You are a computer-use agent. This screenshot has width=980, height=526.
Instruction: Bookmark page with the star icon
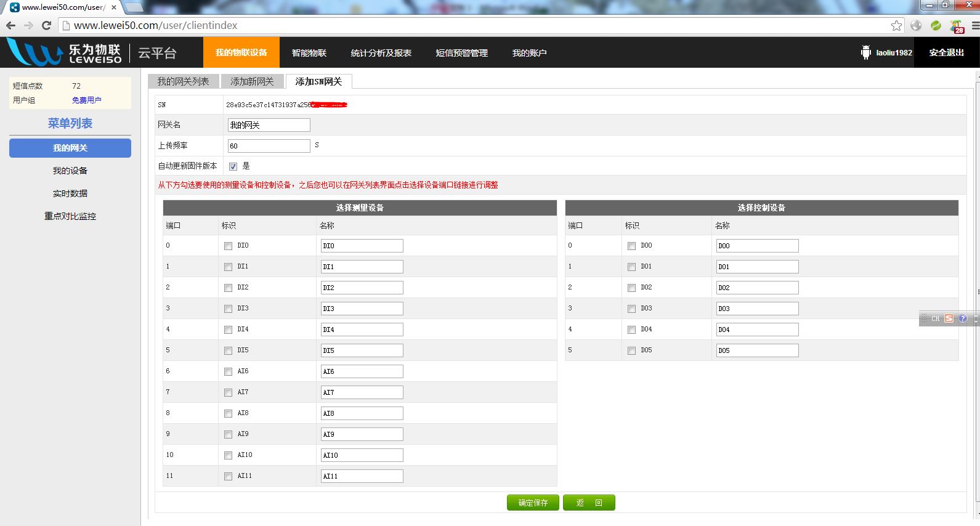point(896,25)
